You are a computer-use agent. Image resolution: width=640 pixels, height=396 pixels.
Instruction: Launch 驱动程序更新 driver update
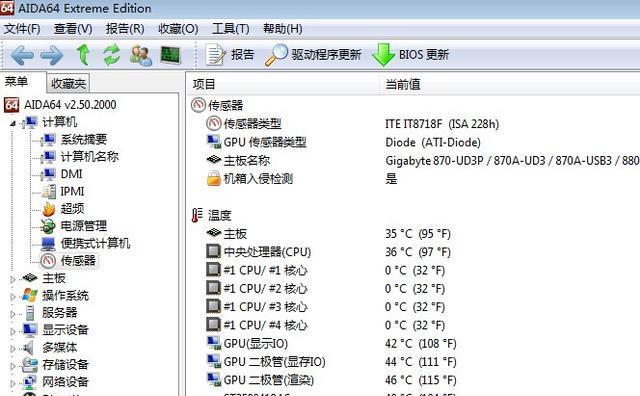[313, 55]
